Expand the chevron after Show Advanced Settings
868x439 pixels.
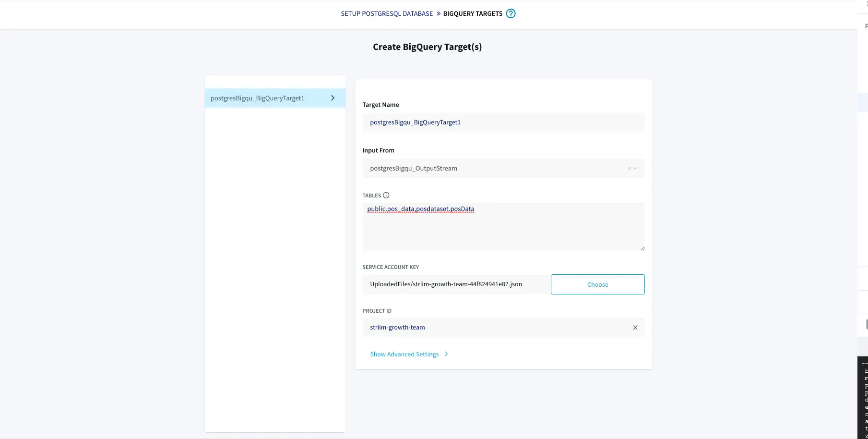click(446, 354)
